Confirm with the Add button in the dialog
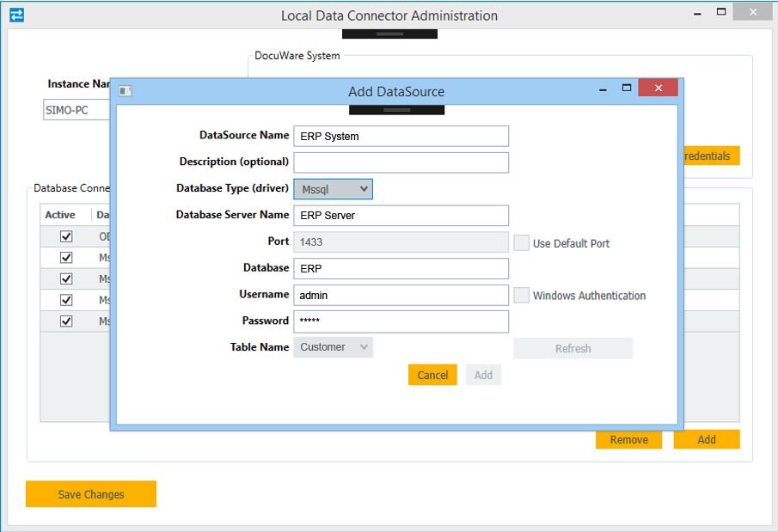The image size is (778, 532). [482, 375]
